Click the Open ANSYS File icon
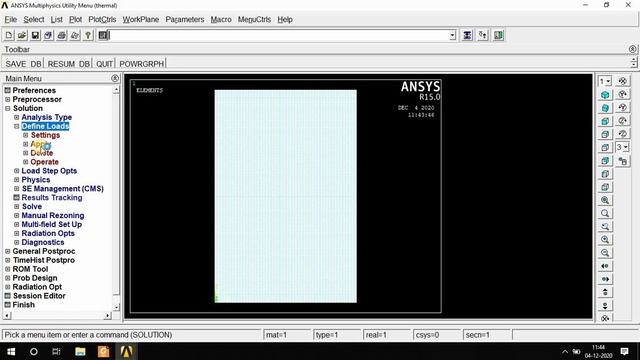 pyautogui.click(x=22, y=36)
